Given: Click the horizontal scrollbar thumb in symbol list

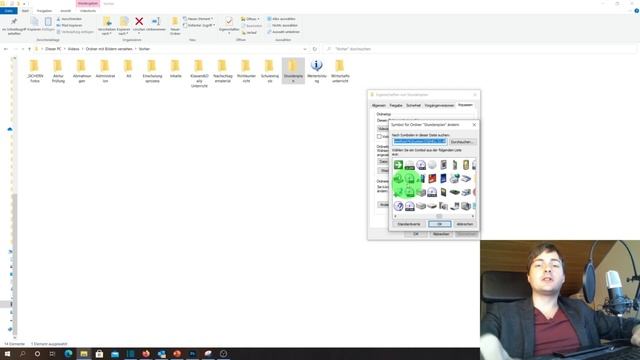Looking at the screenshot, I should [x=439, y=216].
